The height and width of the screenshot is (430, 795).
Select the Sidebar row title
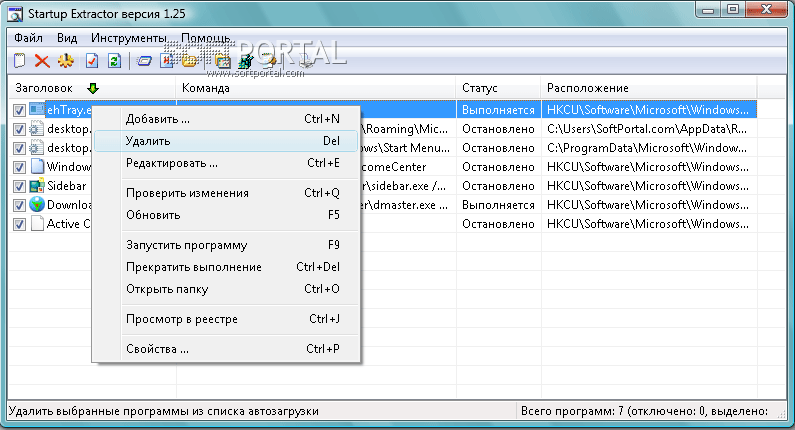(66, 186)
